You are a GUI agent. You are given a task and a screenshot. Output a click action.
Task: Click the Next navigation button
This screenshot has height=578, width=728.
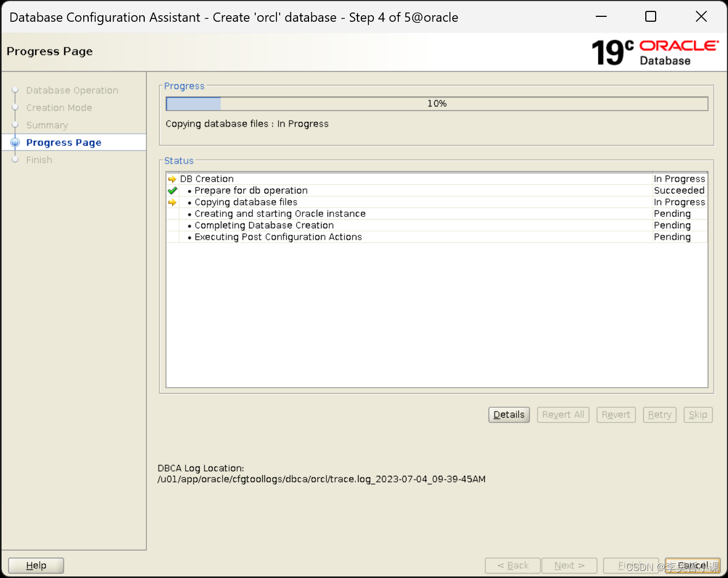click(x=570, y=565)
